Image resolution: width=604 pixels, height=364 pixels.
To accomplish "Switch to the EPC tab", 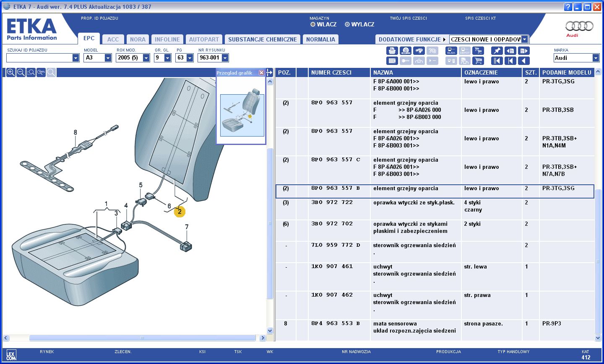I will point(89,38).
